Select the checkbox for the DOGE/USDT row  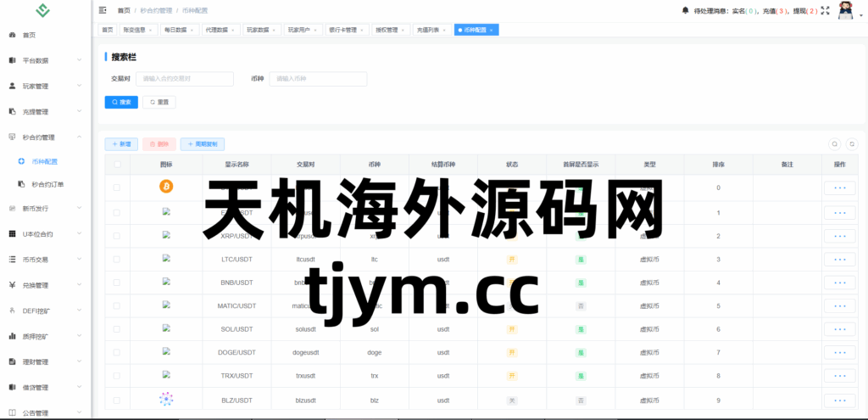click(117, 352)
